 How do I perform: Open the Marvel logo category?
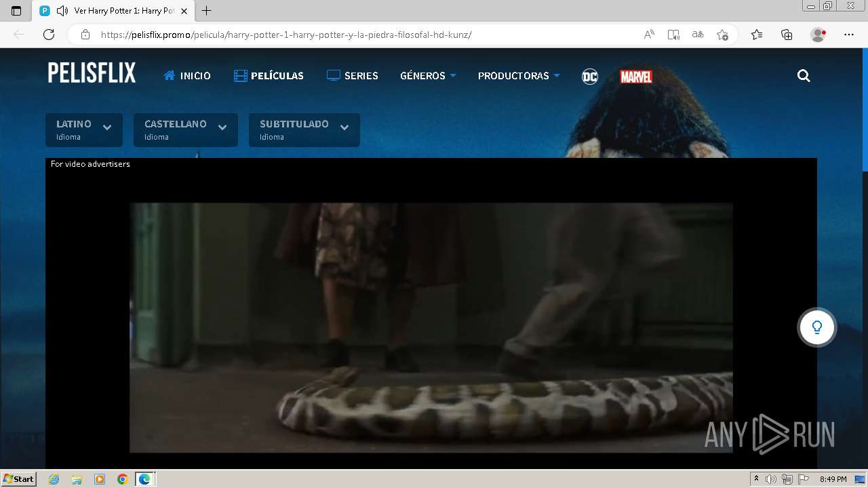click(x=636, y=77)
